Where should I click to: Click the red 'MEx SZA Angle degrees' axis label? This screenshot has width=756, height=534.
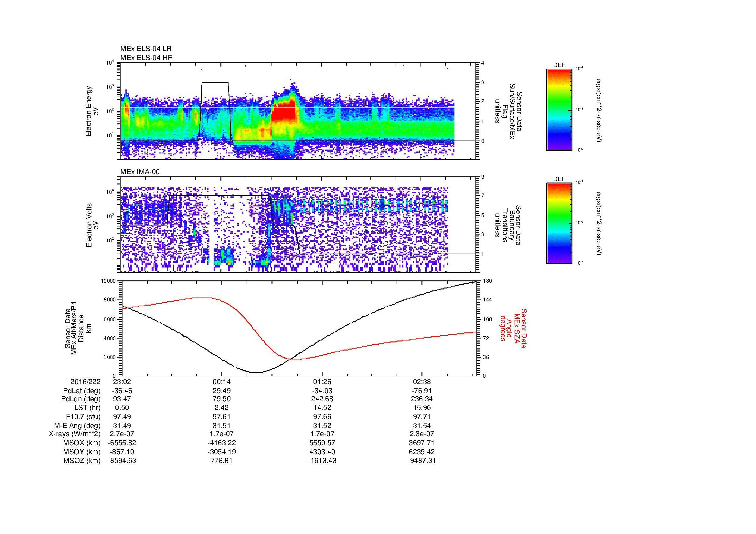514,328
